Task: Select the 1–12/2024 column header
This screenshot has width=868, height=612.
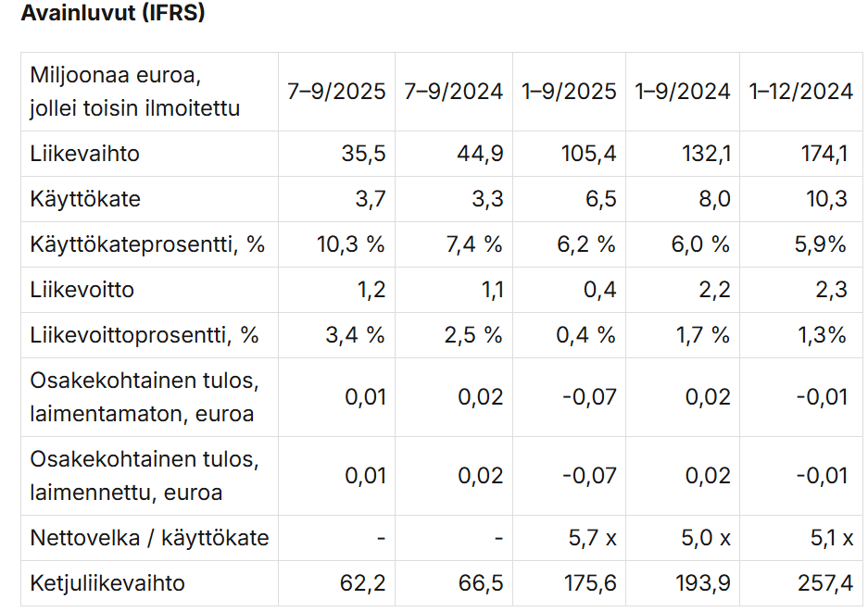Action: (799, 92)
